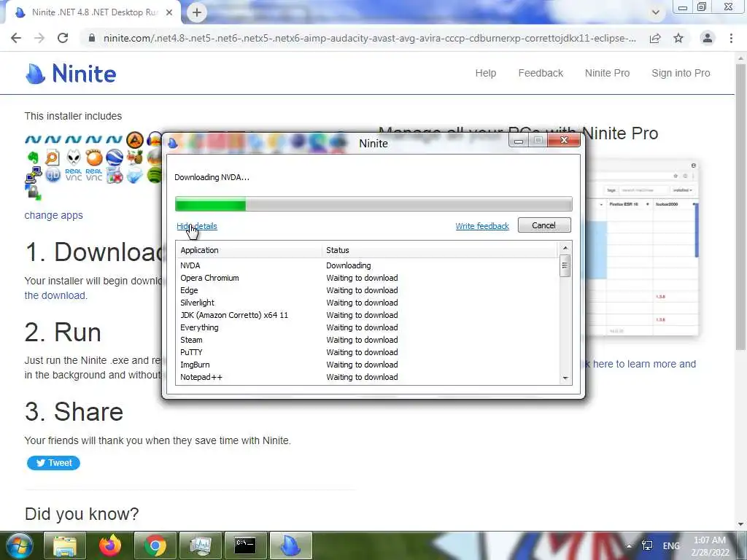The image size is (747, 560).
Task: Click the Command Prompt taskbar icon
Action: click(245, 545)
